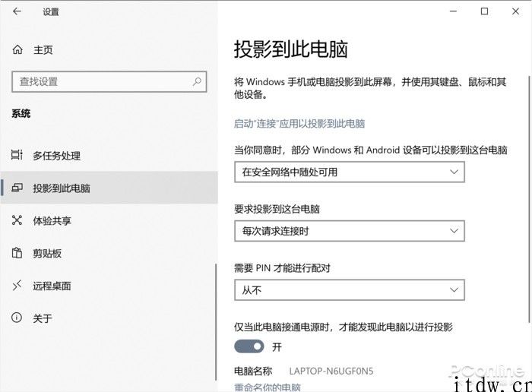Image resolution: width=532 pixels, height=392 pixels.
Task: Open 体验共享 settings page
Action: [109, 220]
